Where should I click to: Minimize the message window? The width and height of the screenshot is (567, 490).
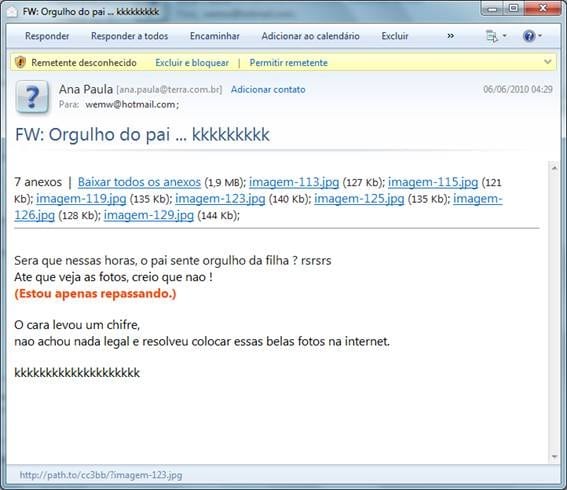(x=493, y=8)
